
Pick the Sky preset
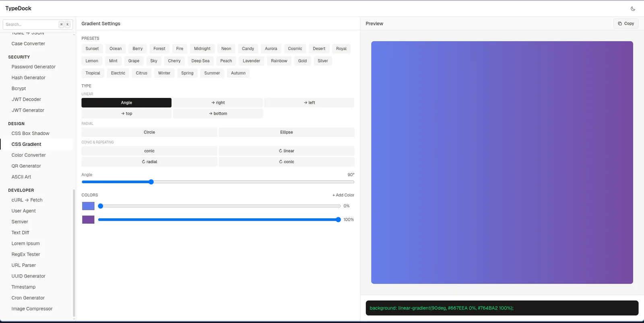(x=154, y=61)
